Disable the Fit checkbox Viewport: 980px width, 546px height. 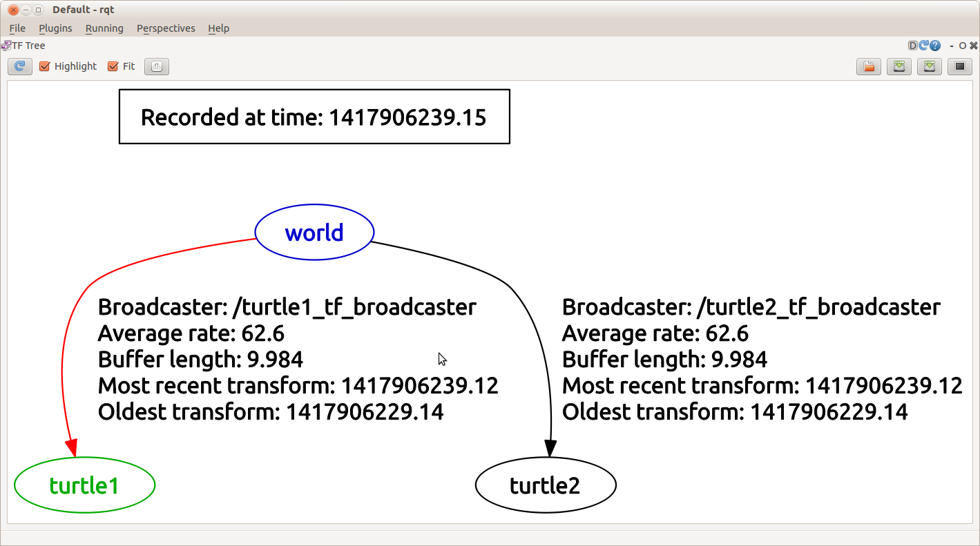[x=113, y=66]
